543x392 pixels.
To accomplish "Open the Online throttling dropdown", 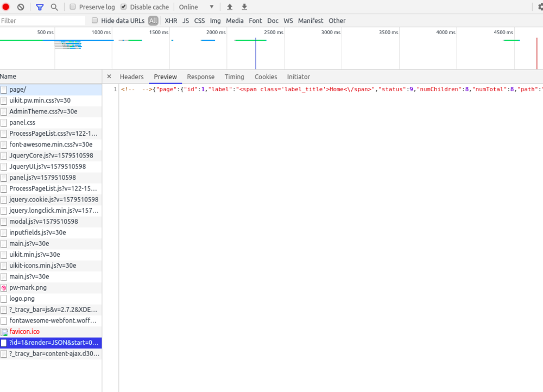I will tap(197, 7).
